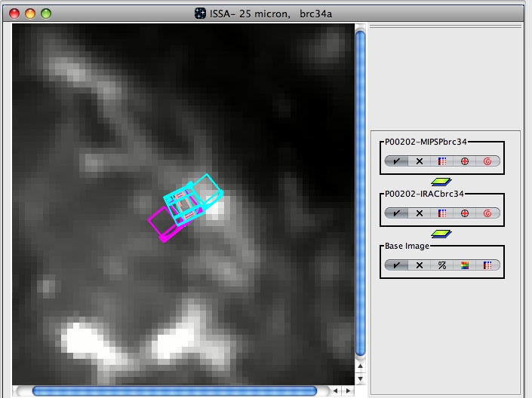Click the X button for Base Image
This screenshot has height=398, width=532.
[420, 265]
